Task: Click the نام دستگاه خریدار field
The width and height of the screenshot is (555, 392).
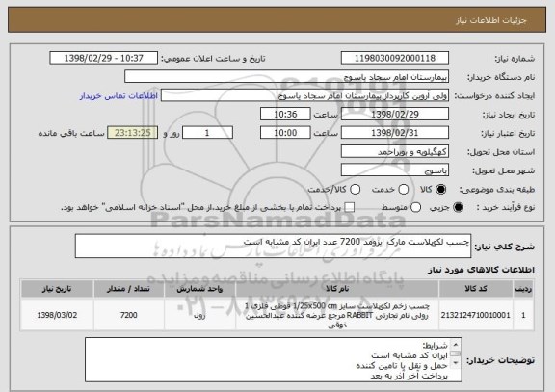Action: click(287, 77)
